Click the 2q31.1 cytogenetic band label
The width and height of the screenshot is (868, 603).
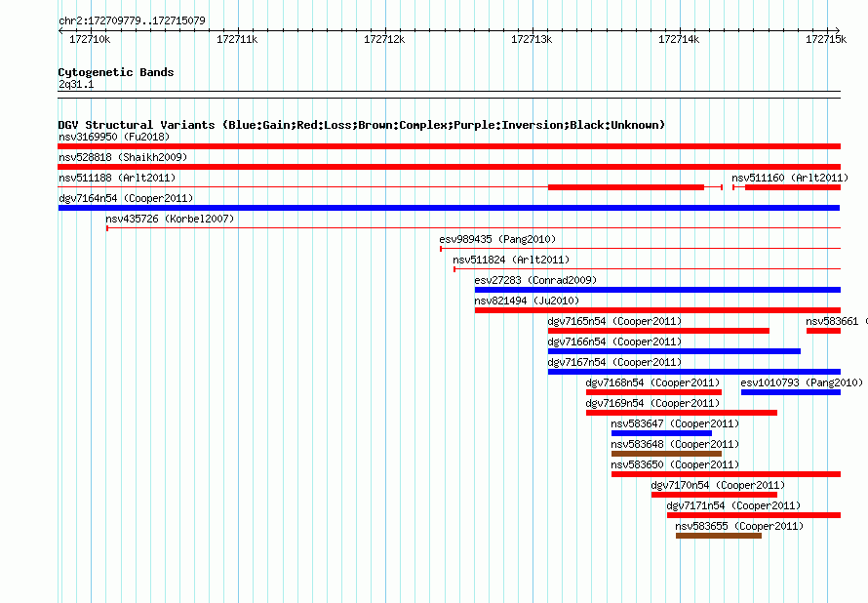[76, 84]
